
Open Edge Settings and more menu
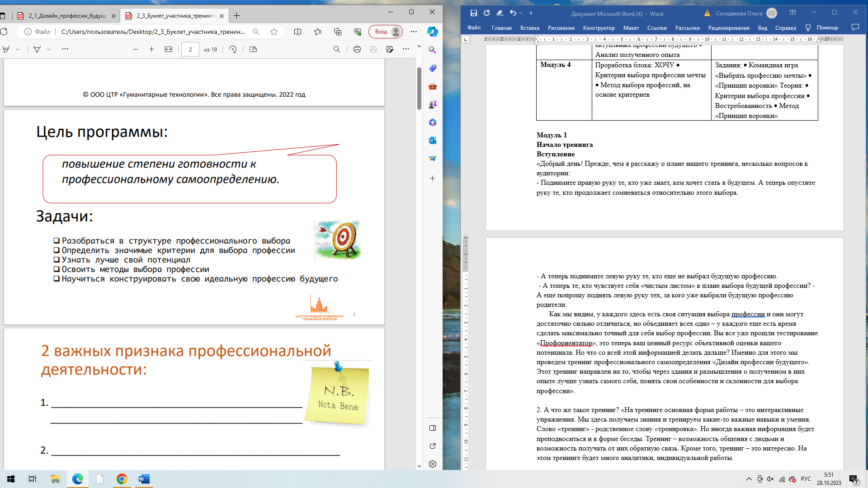coord(414,32)
